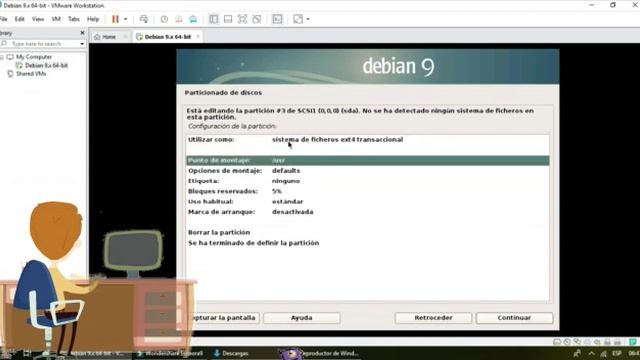Viewport: 640px width, 360px height.
Task: Select Shared VMs in library
Action: 31,74
